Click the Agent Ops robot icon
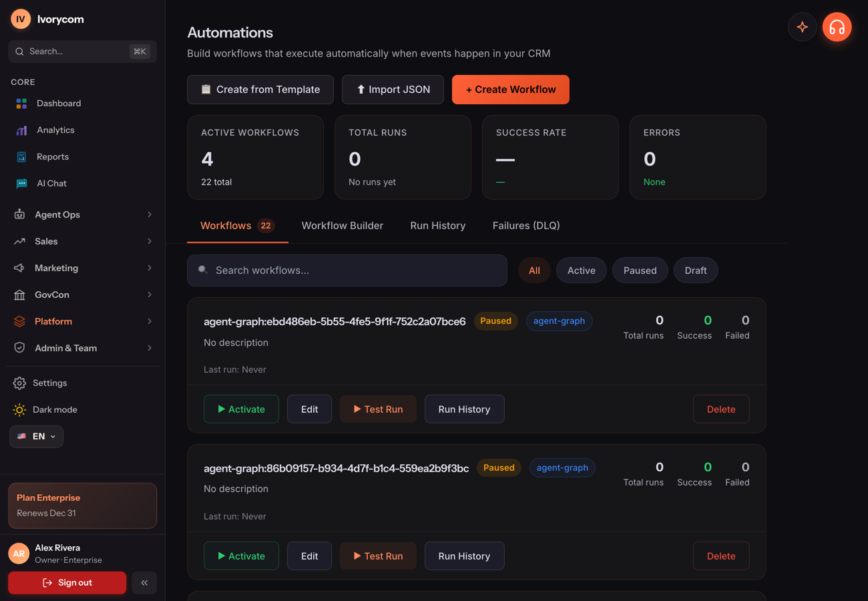 tap(19, 214)
